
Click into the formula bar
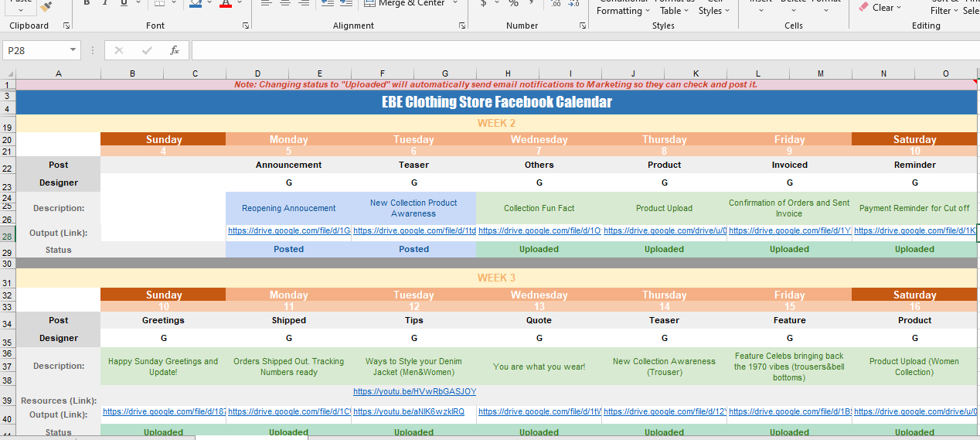(x=585, y=50)
